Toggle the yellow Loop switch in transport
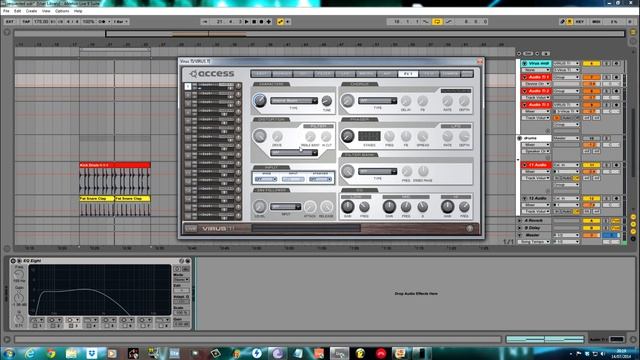This screenshot has height=360, width=640. coord(437,22)
